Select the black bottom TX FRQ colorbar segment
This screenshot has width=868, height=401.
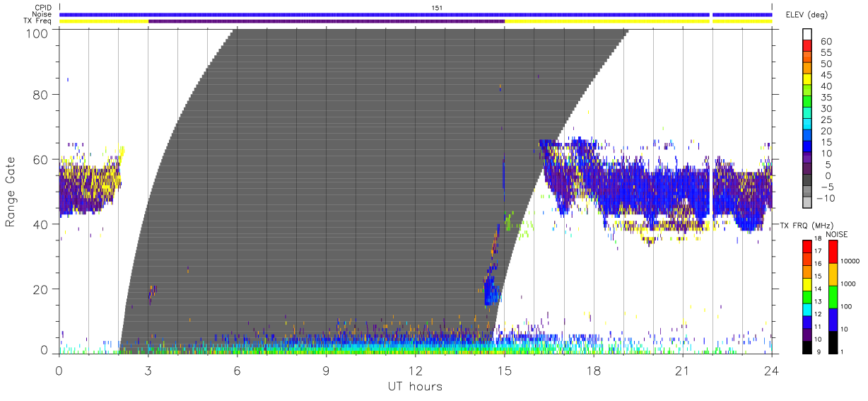[x=808, y=348]
